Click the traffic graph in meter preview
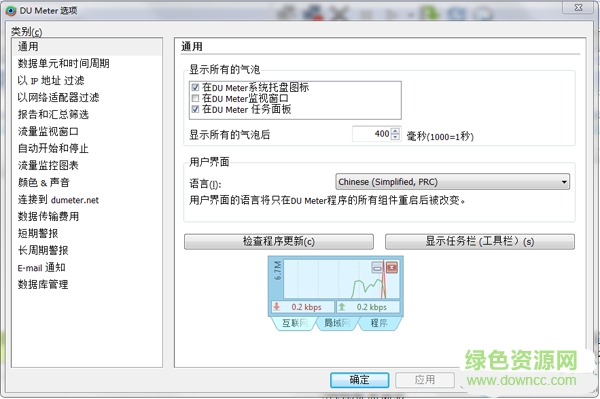Viewport: 600px width, 399px height. [341, 279]
